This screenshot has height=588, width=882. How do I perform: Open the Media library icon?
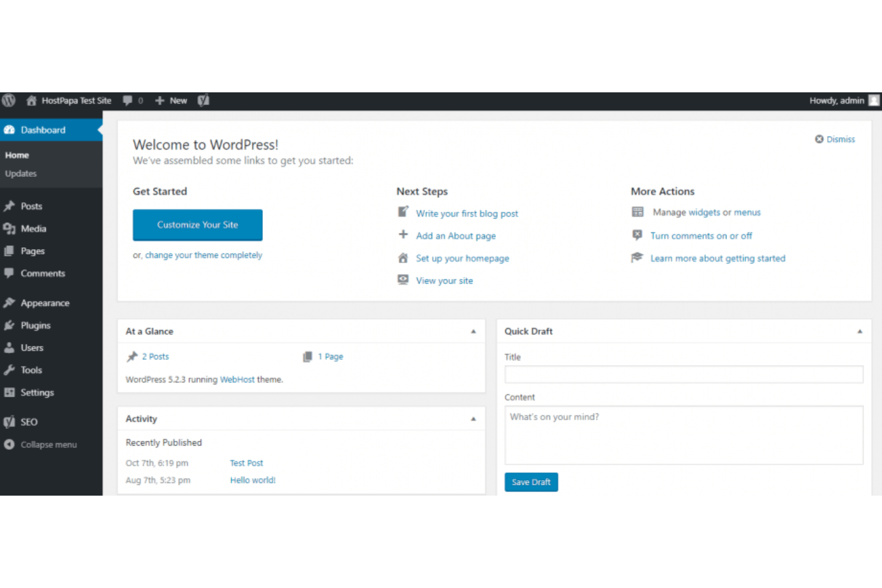10,228
